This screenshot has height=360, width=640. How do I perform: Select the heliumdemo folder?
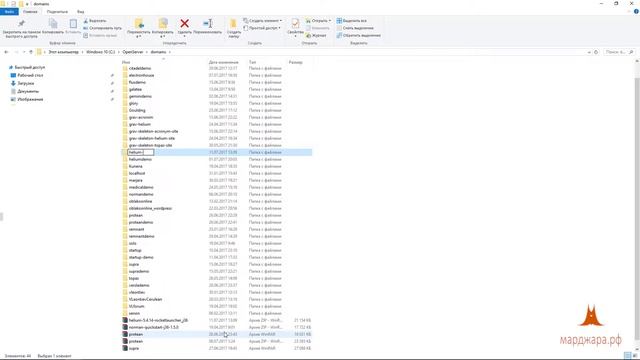tap(140, 159)
